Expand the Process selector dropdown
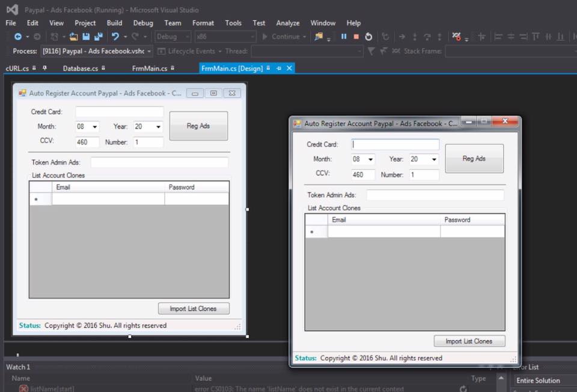The width and height of the screenshot is (577, 392). tap(149, 51)
